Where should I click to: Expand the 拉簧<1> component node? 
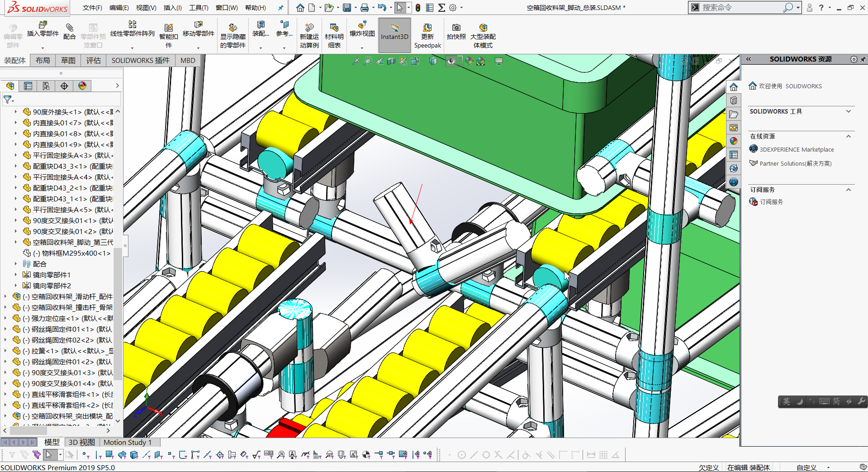(x=5, y=351)
